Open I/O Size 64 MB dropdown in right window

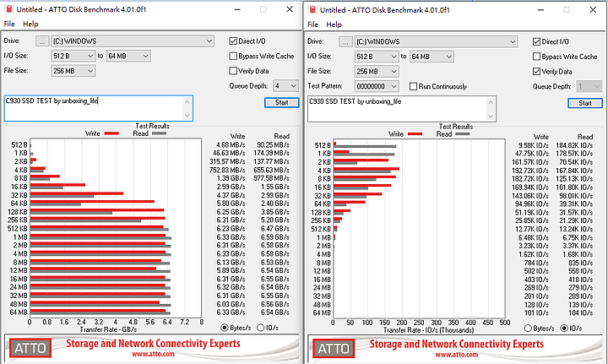tap(432, 57)
